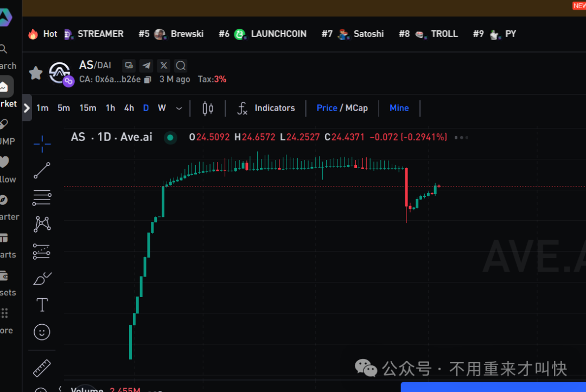Select the measure ruler tool
Viewport: 586px width, 392px height.
(x=42, y=368)
